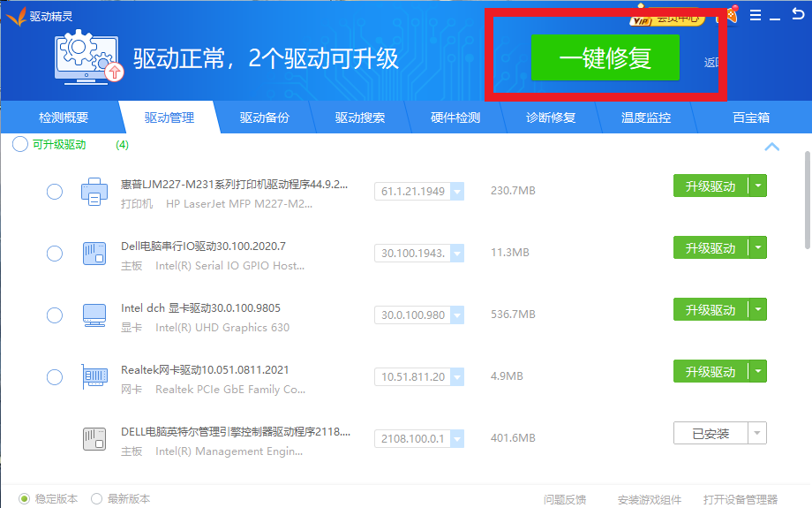The image size is (812, 508).
Task: Click the 401.6MB size value
Action: point(513,437)
